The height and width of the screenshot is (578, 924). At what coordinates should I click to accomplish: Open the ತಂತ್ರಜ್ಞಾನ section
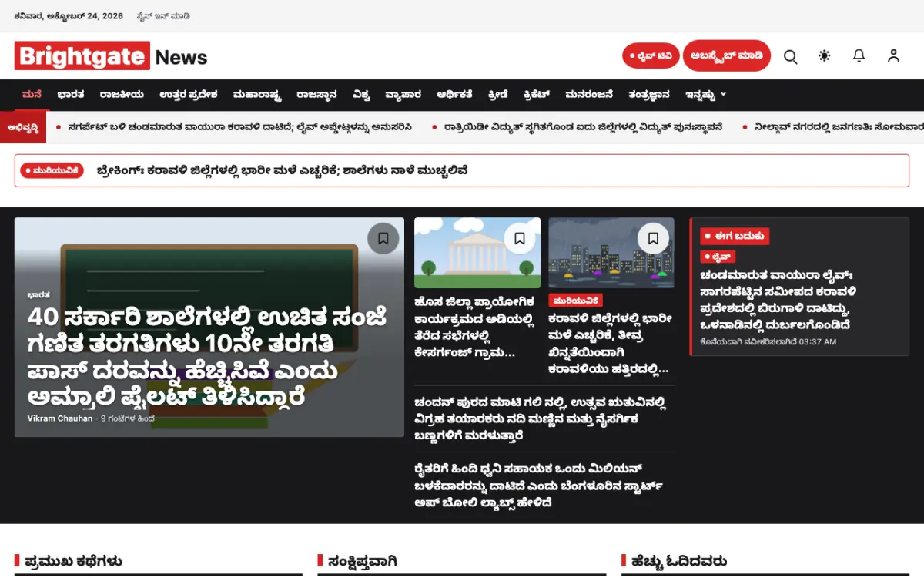point(649,95)
